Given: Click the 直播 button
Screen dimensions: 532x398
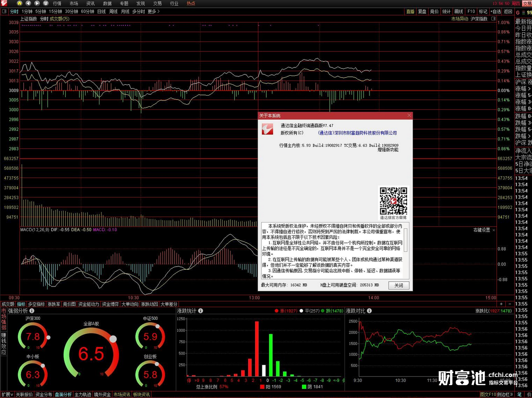Looking at the screenshot, I should (410, 11).
